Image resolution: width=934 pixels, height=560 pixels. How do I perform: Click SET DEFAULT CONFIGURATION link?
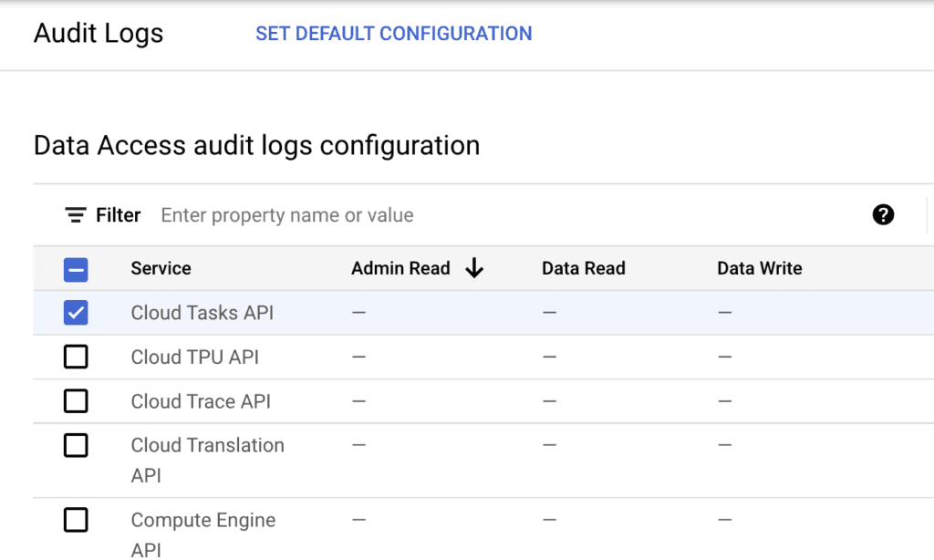coord(393,34)
